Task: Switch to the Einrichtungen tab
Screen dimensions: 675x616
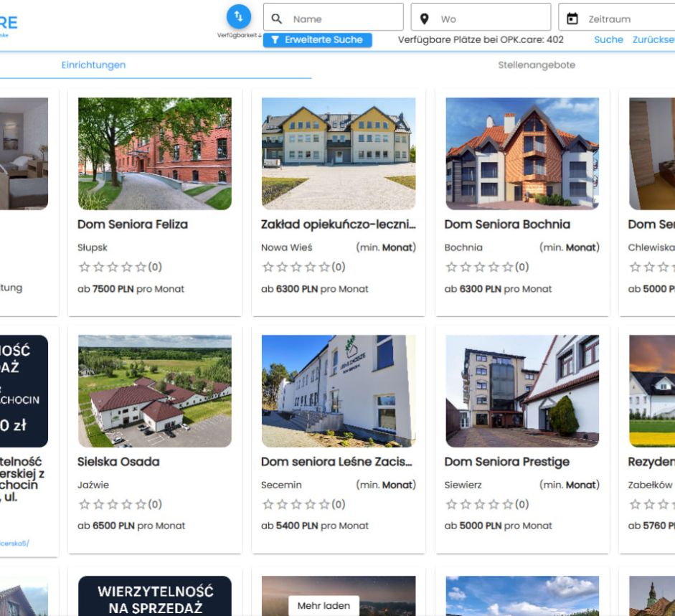Action: [x=93, y=65]
